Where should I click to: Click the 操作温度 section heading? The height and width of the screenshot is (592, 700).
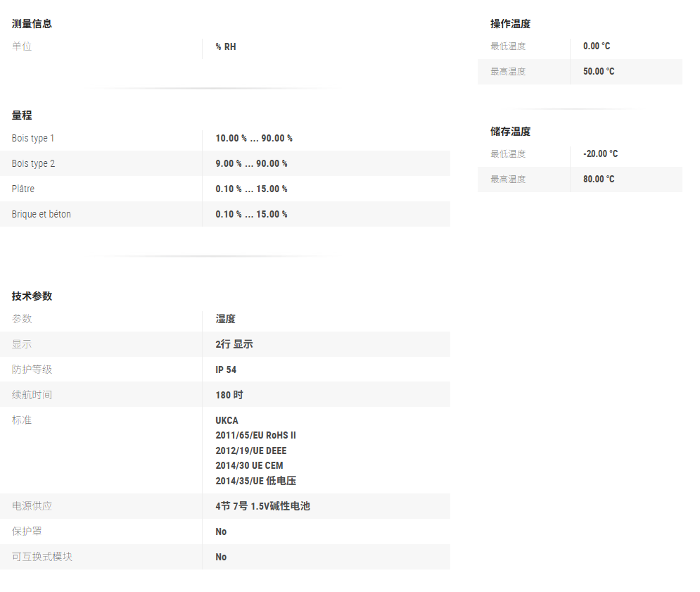[x=510, y=24]
